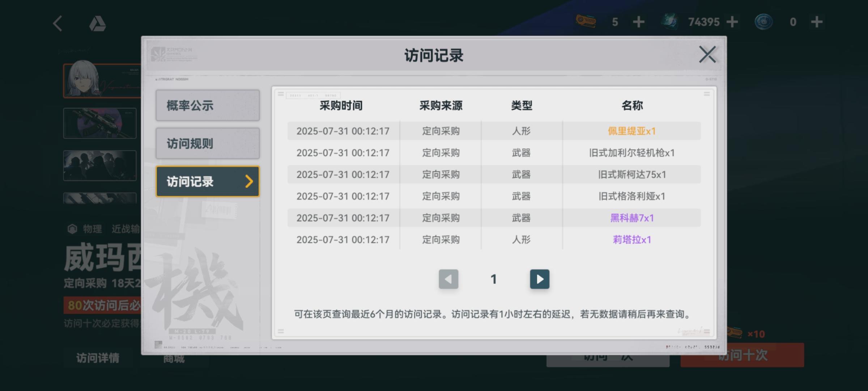This screenshot has height=391, width=868.
Task: Click the back arrow in background screen
Action: [58, 24]
